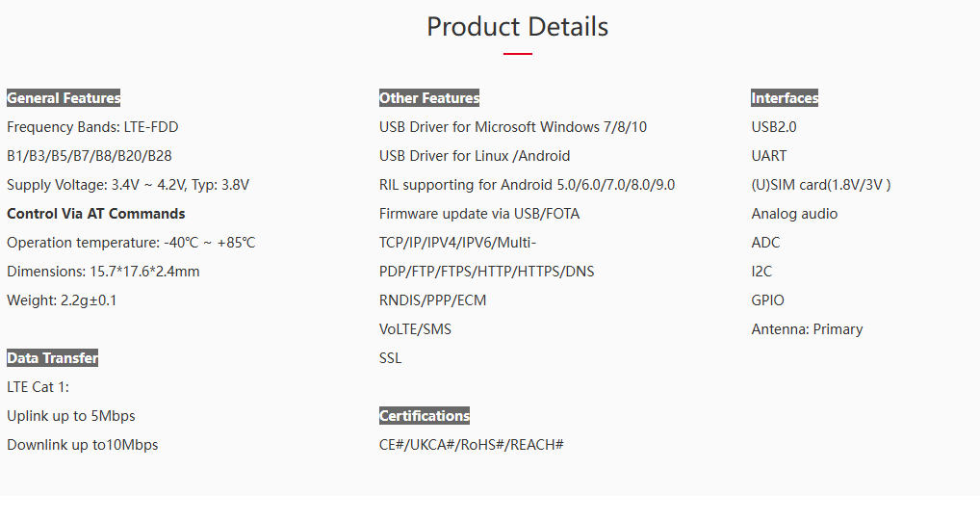Click the Control Via AT Commands text
Viewport: 980px width, 521px height.
pyautogui.click(x=95, y=214)
